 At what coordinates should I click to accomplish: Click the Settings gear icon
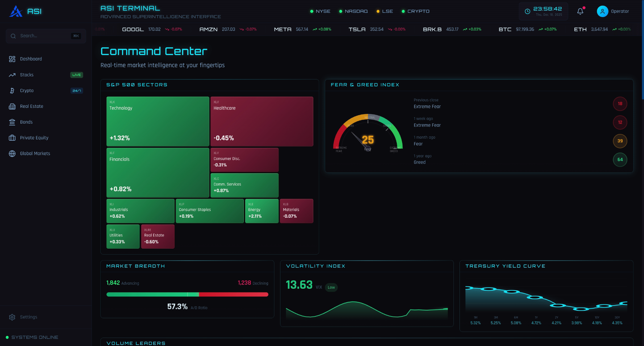pyautogui.click(x=12, y=317)
